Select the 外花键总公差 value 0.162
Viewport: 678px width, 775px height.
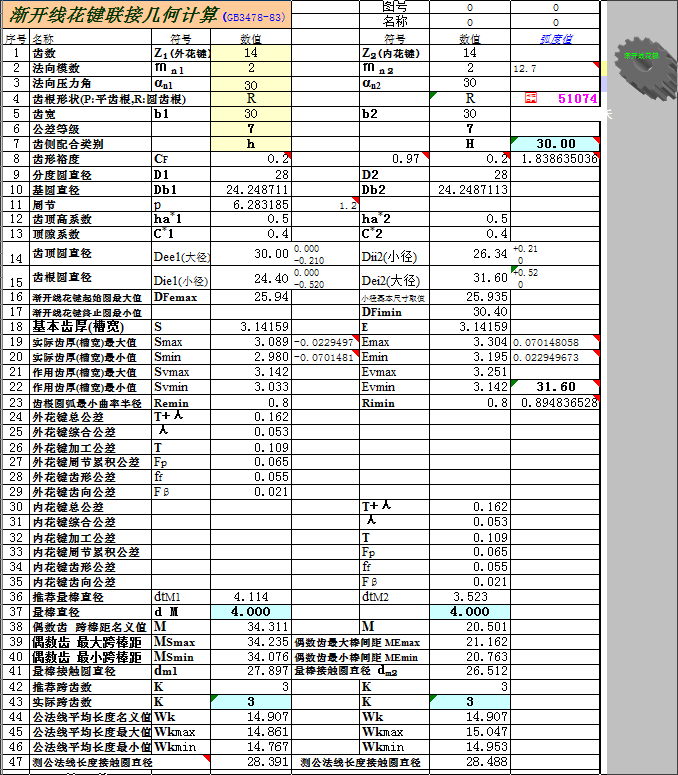[x=251, y=417]
